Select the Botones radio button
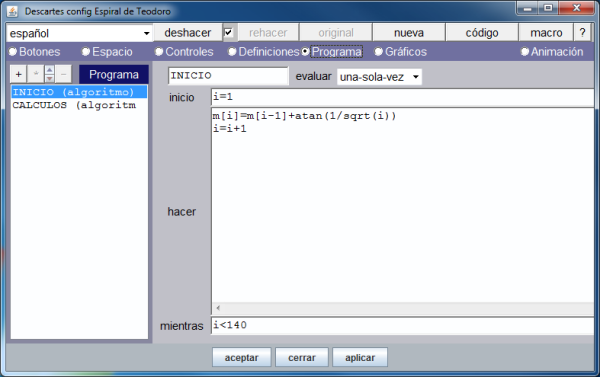The width and height of the screenshot is (600, 377). coord(35,52)
